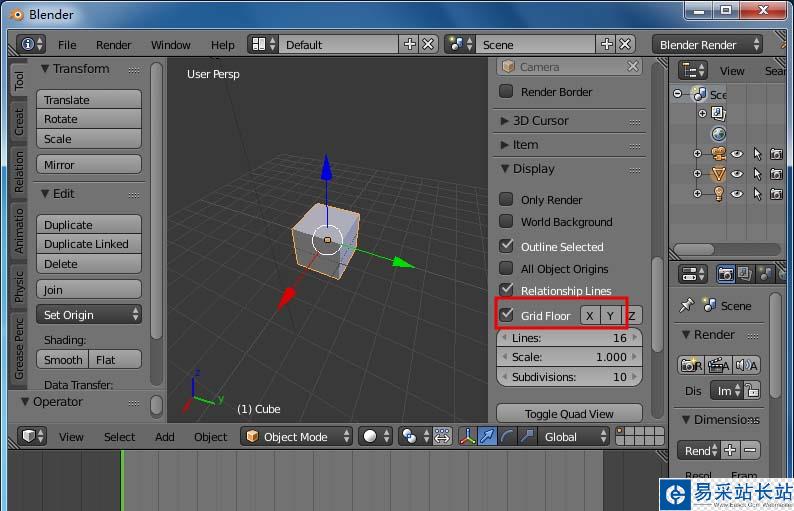Toggle Cube renderability camera icon

click(776, 174)
